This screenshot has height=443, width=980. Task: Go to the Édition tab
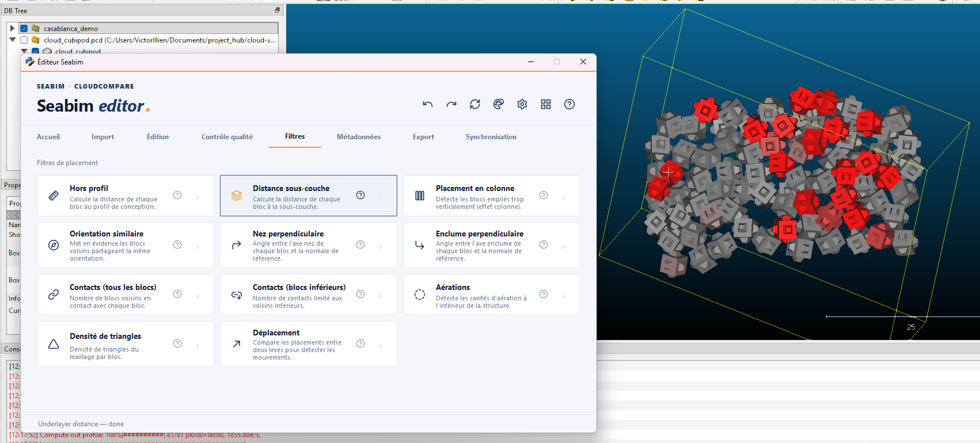pos(158,137)
